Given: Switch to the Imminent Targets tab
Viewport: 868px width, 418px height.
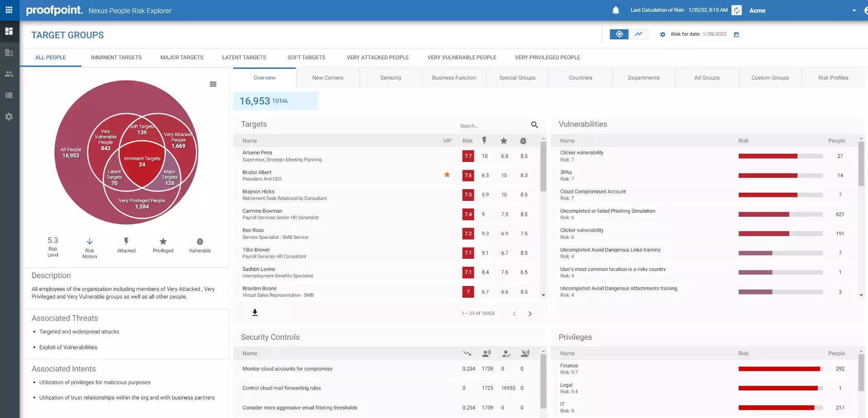Looking at the screenshot, I should point(116,57).
